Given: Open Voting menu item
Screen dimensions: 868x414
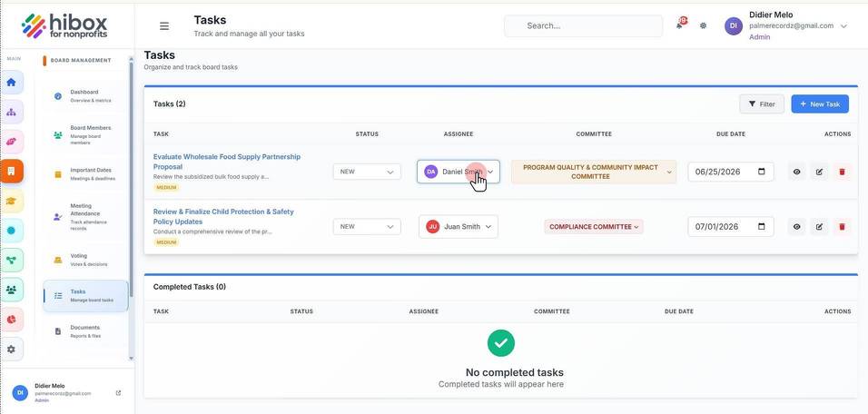Looking at the screenshot, I should (x=86, y=260).
